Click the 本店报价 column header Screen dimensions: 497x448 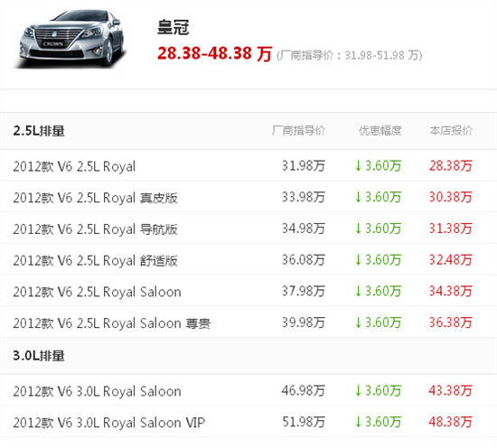tap(451, 131)
